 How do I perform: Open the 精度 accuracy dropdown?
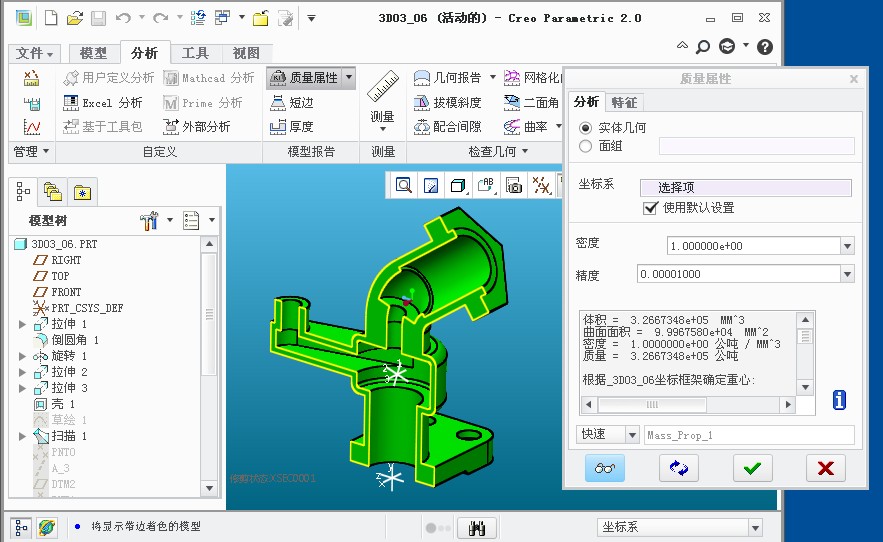point(848,274)
